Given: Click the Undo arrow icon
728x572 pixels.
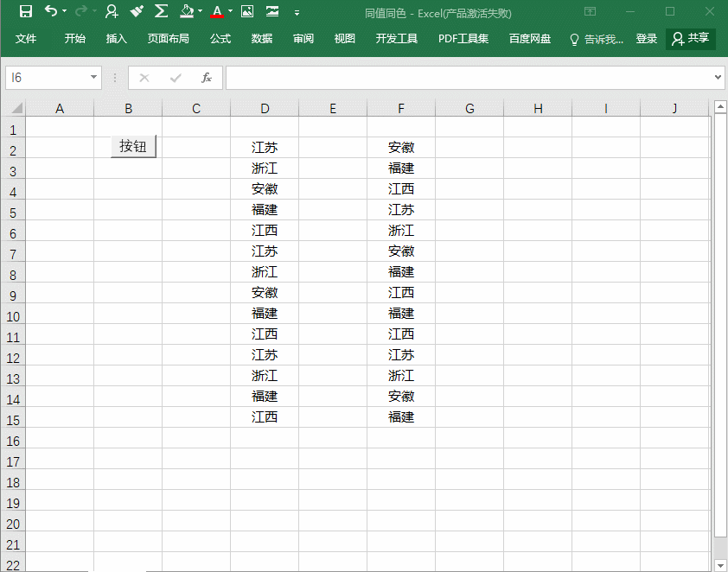Looking at the screenshot, I should pos(51,10).
